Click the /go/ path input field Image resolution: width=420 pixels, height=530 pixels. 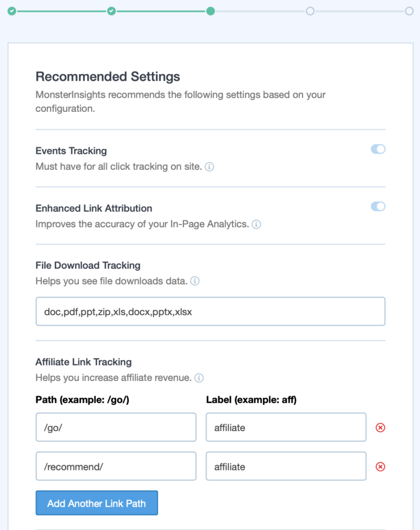[x=116, y=427]
